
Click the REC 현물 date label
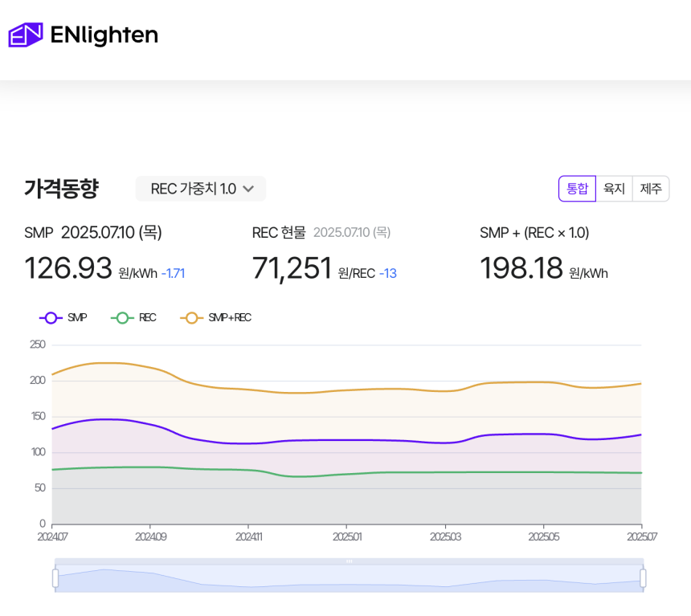(352, 233)
